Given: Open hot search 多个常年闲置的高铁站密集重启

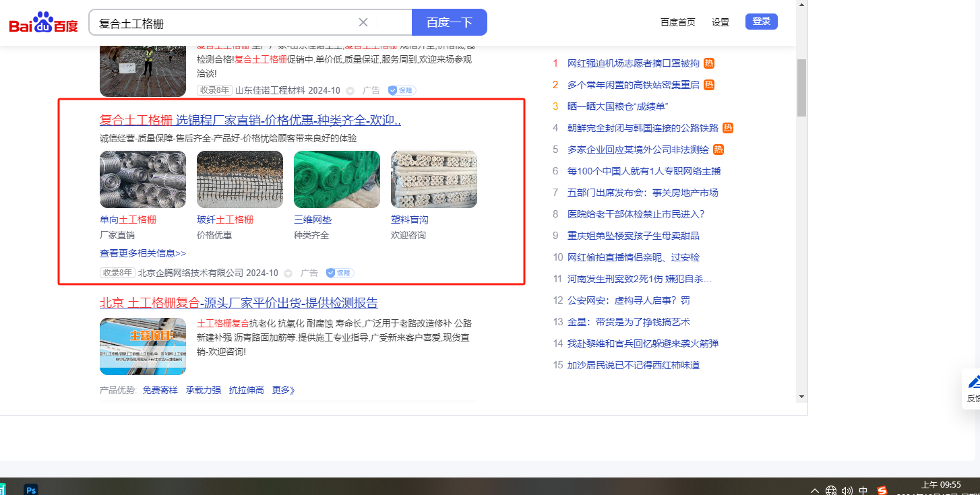Looking at the screenshot, I should click(634, 85).
